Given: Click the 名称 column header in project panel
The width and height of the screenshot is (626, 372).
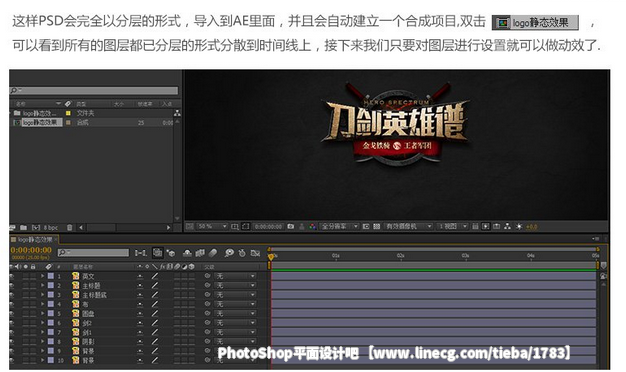Looking at the screenshot, I should [x=21, y=104].
